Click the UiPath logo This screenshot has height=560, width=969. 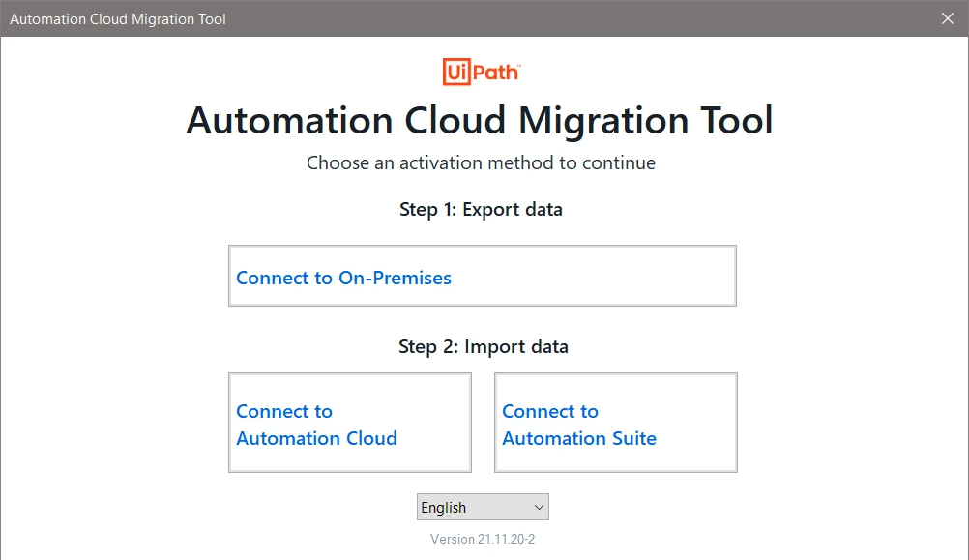tap(482, 72)
